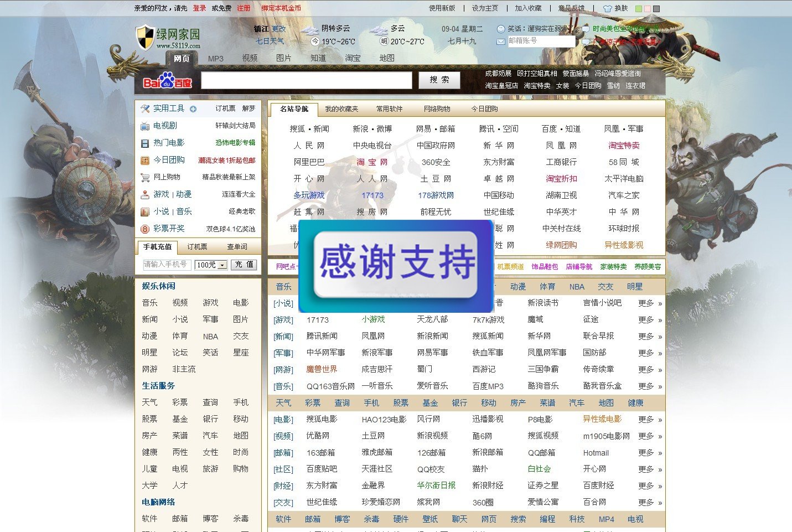Viewport: 792px width, 532px height.
Task: Click the lottery ball icon beside 彩票开奖
Action: (x=145, y=229)
